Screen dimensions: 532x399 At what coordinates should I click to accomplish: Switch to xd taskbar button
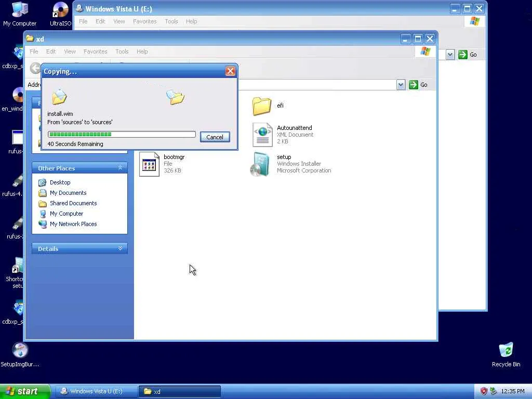[x=179, y=391]
